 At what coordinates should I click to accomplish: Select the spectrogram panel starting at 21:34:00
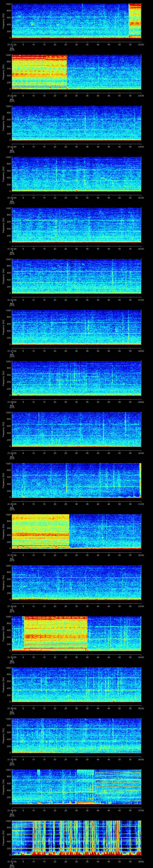(76, 685)
